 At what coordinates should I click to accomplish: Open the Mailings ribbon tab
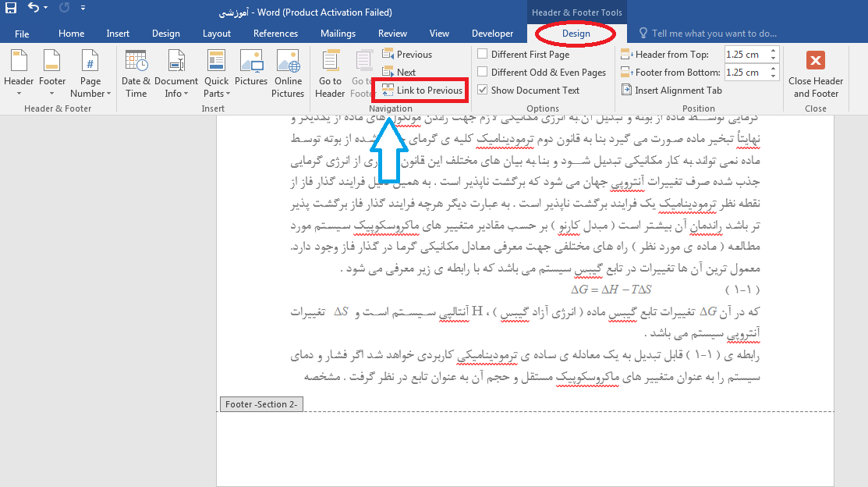point(338,34)
